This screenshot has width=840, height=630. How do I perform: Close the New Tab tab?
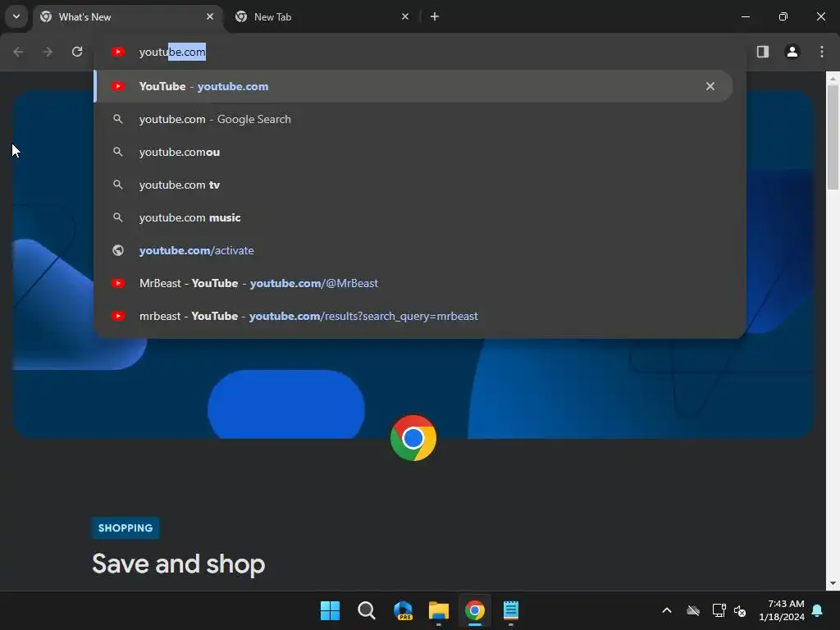(405, 16)
